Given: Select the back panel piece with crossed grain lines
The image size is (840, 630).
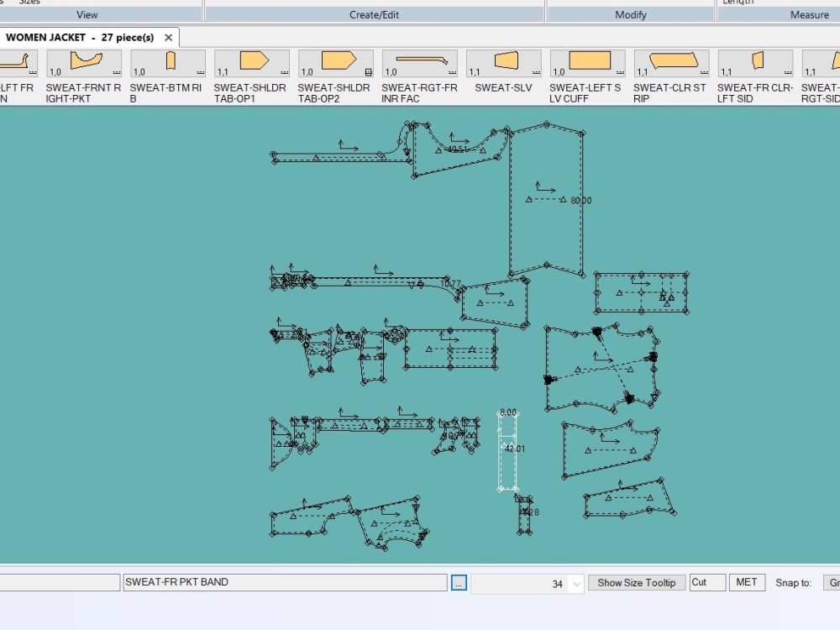Looking at the screenshot, I should coord(602,369).
